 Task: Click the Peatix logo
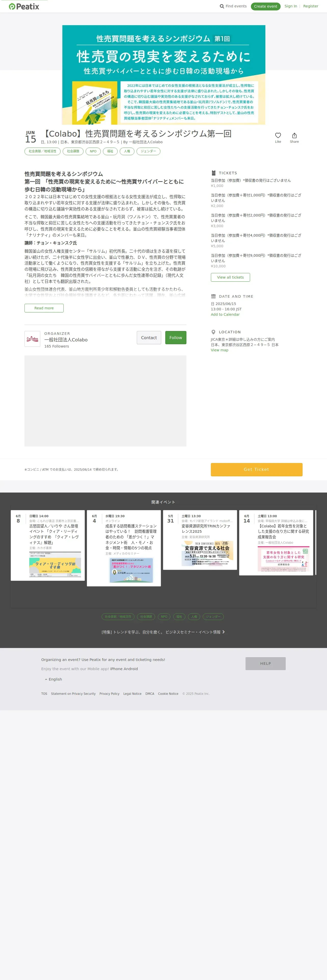[24, 6]
